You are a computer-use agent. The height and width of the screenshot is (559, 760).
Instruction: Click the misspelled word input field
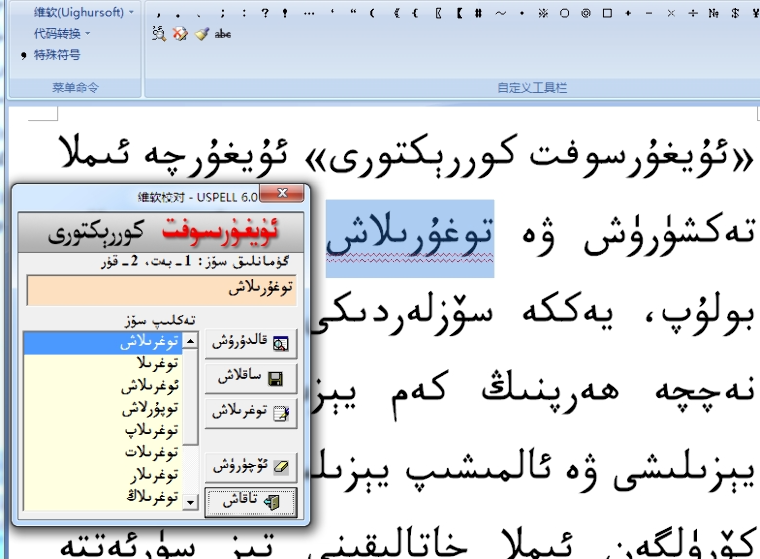click(161, 290)
